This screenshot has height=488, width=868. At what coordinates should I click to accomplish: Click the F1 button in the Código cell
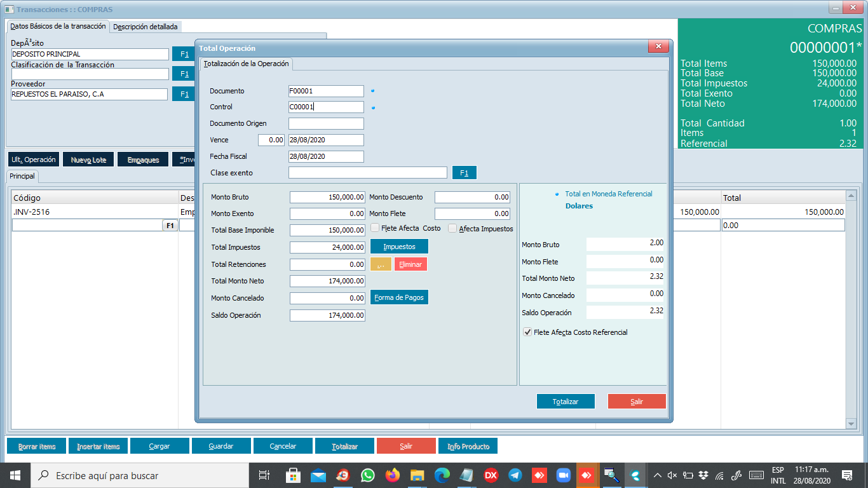pos(170,226)
